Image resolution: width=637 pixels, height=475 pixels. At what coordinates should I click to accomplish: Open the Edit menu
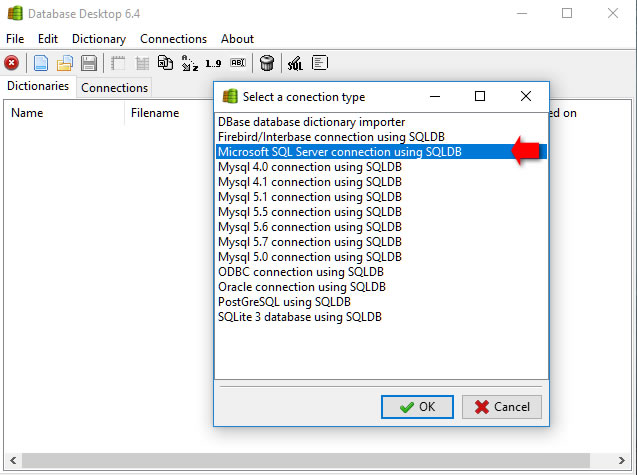(48, 39)
